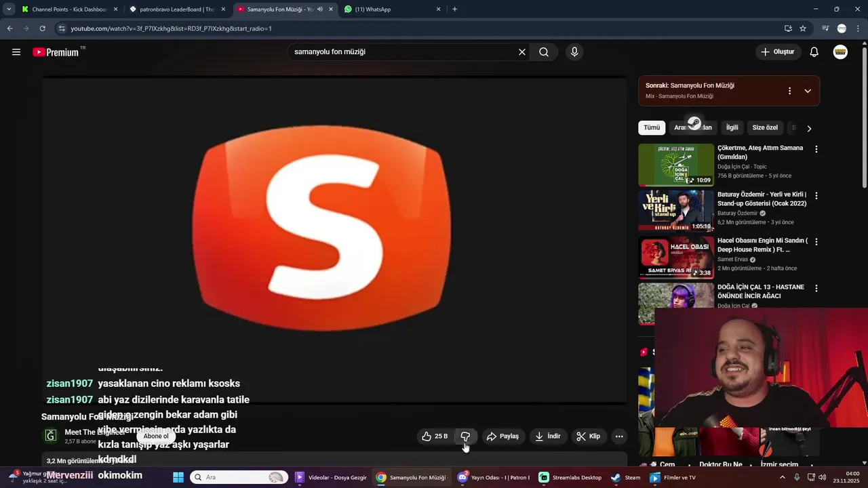Bookmark this page with the star icon

tap(803, 28)
